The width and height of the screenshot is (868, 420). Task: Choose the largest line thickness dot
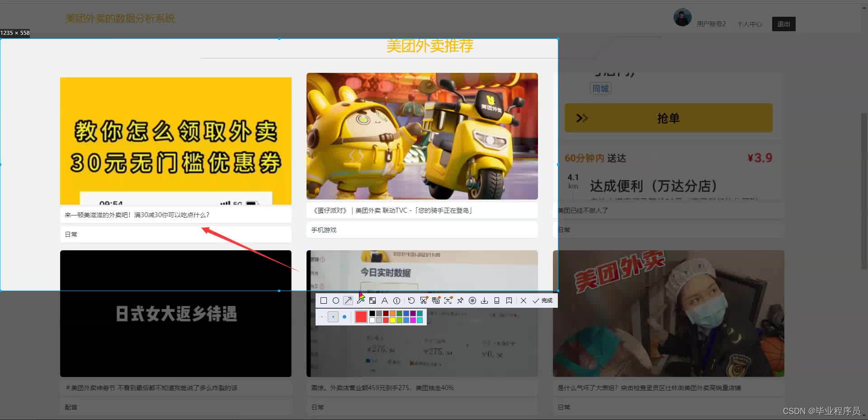344,317
